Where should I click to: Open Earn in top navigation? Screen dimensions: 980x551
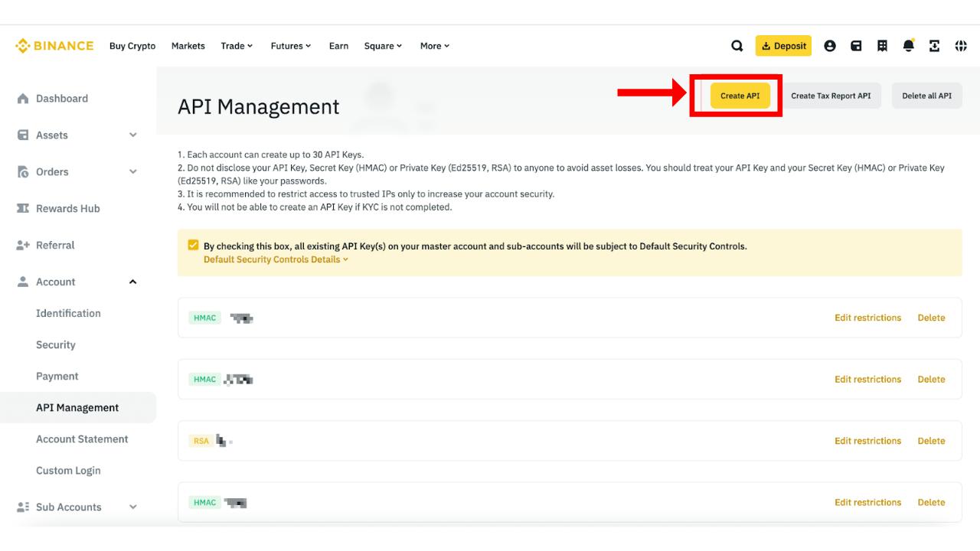338,46
